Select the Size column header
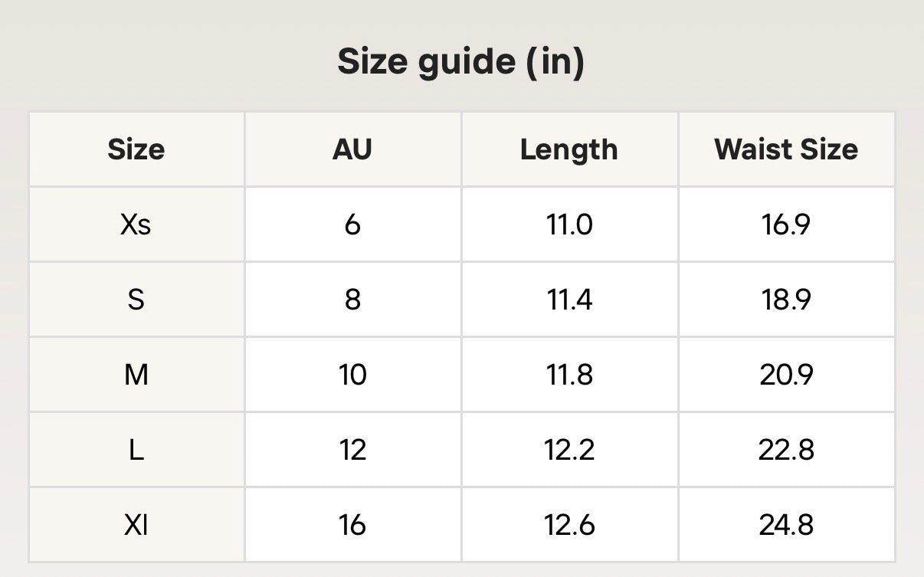924x577 pixels. coord(136,149)
